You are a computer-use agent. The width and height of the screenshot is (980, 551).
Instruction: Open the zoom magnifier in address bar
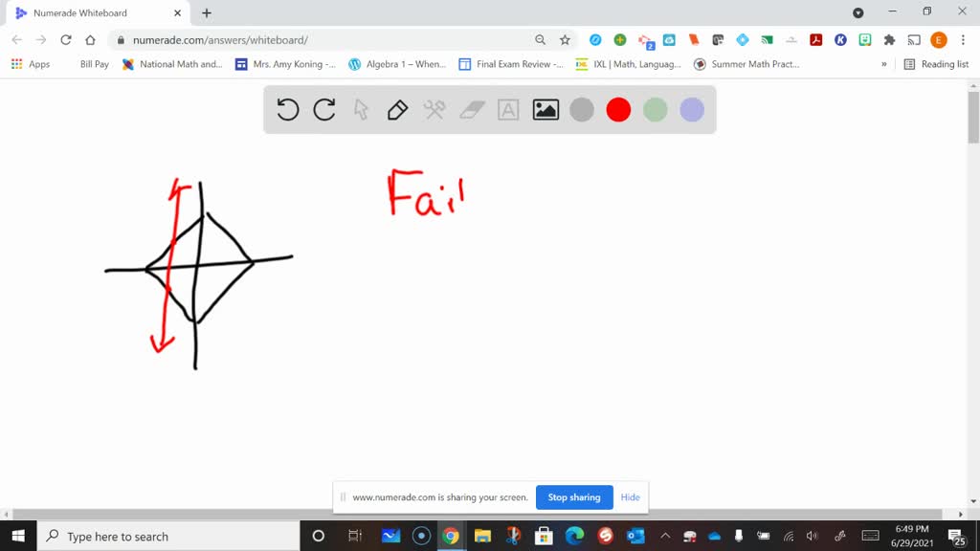540,40
